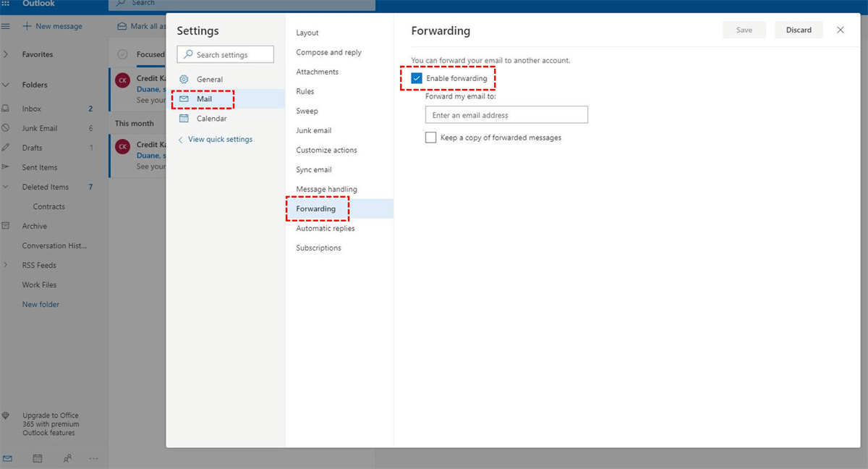Click View quick settings link

tap(220, 140)
